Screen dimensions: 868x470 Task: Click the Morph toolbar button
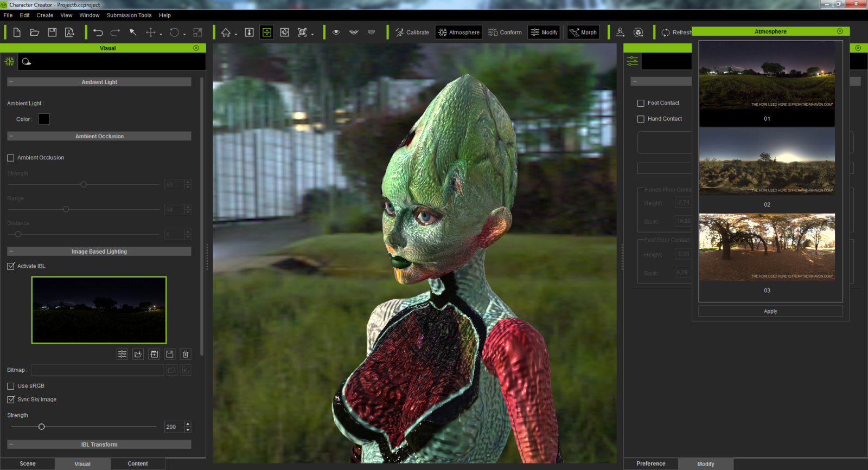[x=583, y=33]
